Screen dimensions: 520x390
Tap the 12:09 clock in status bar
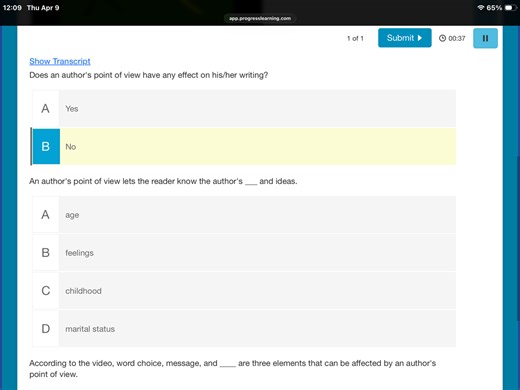[12, 8]
